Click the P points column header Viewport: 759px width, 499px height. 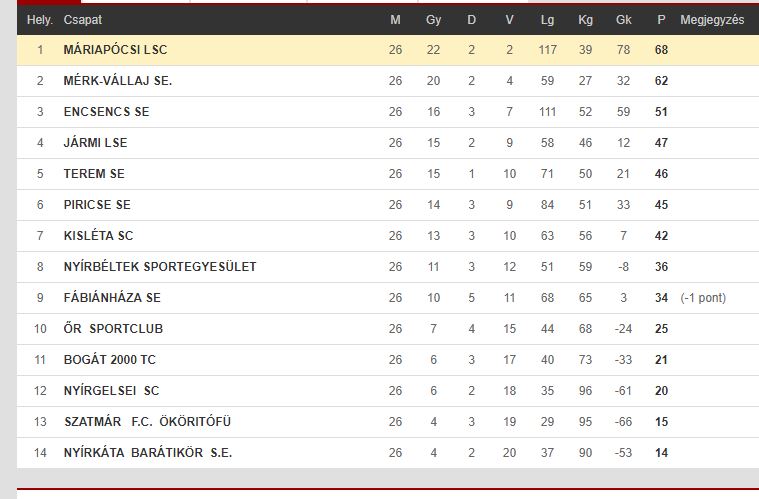[x=661, y=20]
